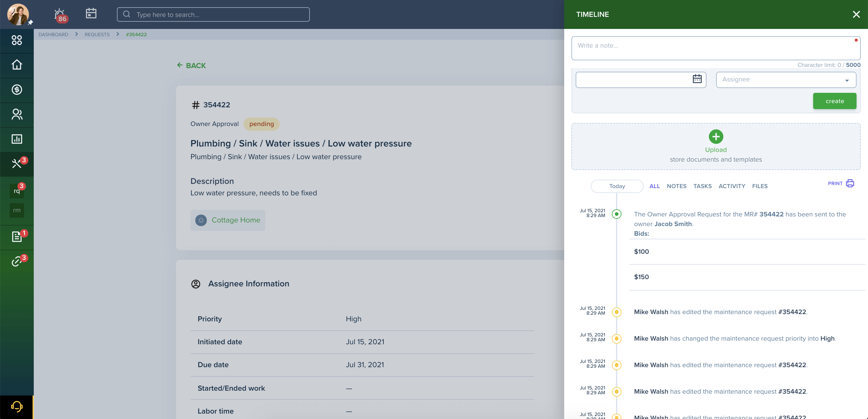
Task: Open the maintenance tools icon in sidebar
Action: 17,163
